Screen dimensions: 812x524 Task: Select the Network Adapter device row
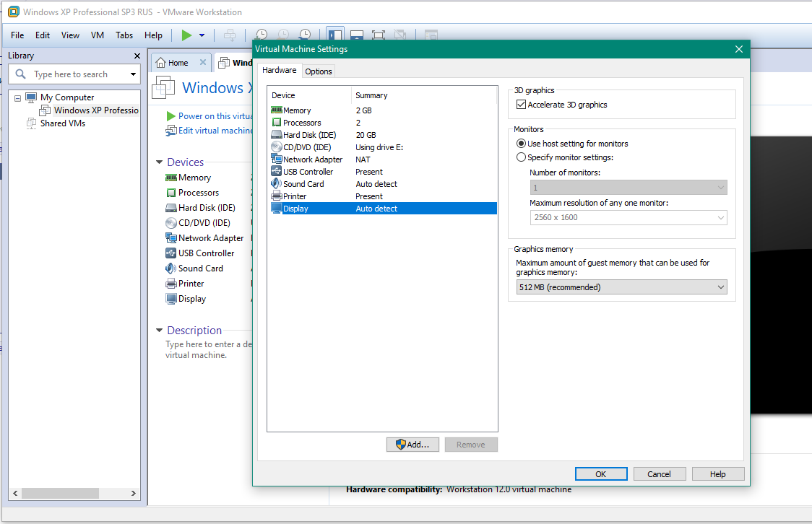[312, 160]
